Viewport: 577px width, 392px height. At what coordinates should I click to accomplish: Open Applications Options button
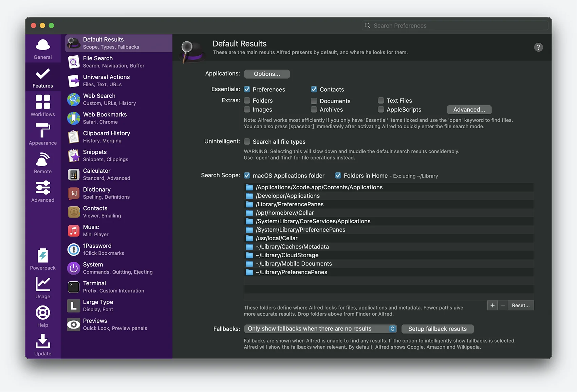(267, 74)
